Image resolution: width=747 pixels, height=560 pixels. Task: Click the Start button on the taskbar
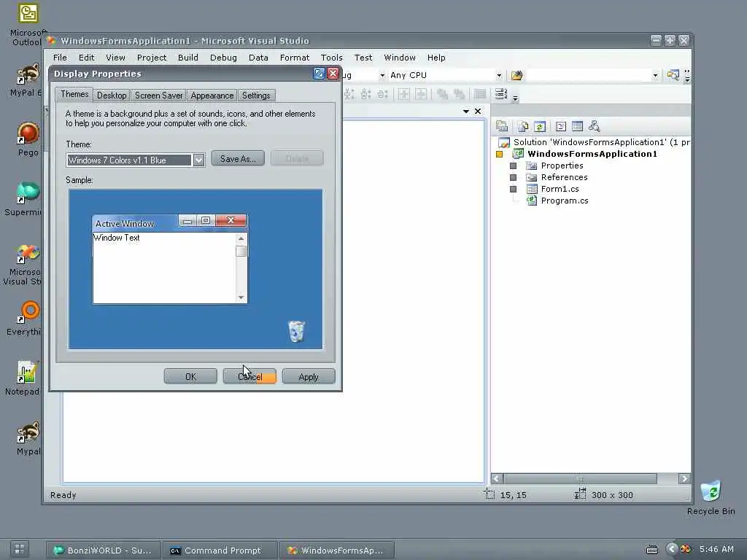point(19,550)
